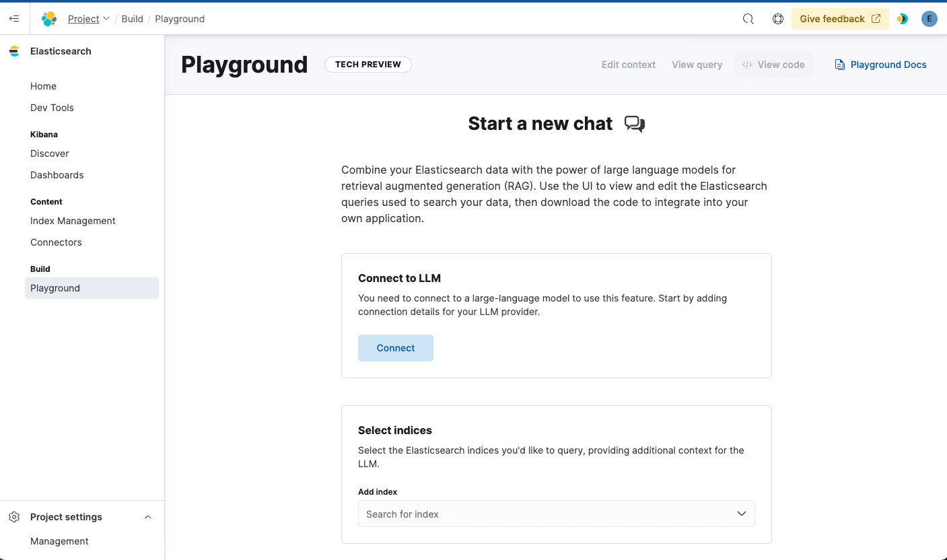Click Elasticsearch logo in sidebar
947x560 pixels.
(14, 51)
